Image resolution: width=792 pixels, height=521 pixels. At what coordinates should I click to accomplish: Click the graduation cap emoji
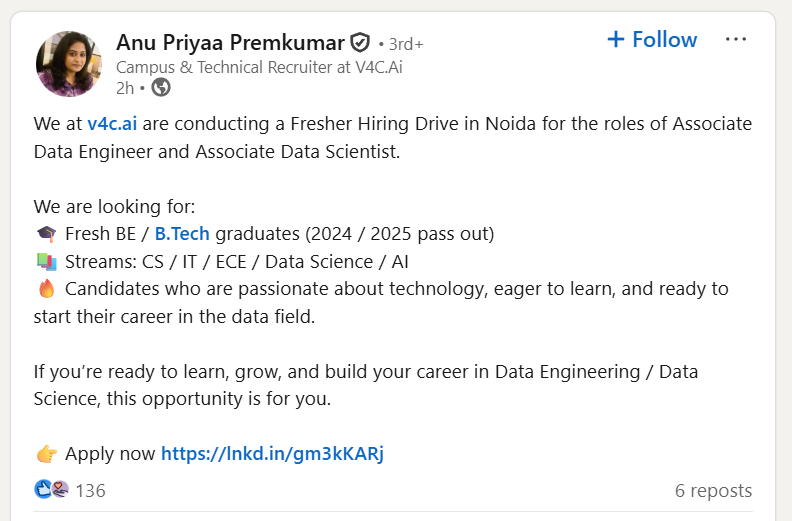pos(46,234)
